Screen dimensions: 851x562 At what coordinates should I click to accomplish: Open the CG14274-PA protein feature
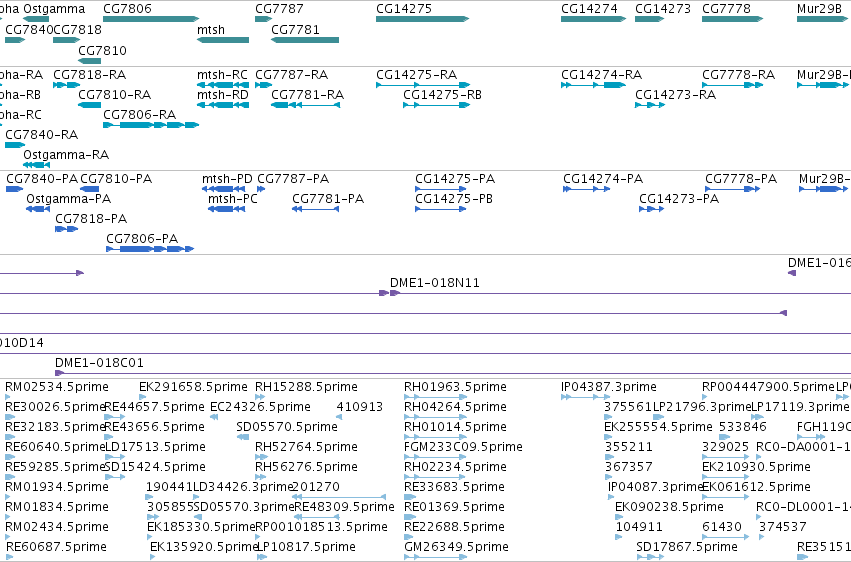pyautogui.click(x=587, y=189)
